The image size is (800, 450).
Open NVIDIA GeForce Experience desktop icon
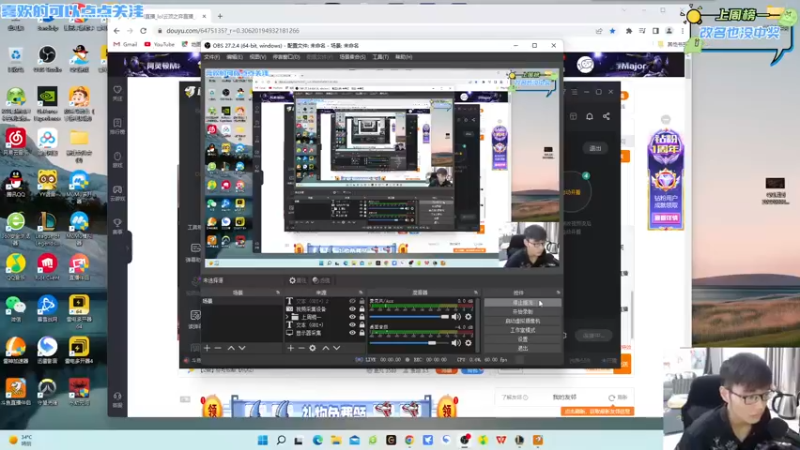tap(47, 104)
